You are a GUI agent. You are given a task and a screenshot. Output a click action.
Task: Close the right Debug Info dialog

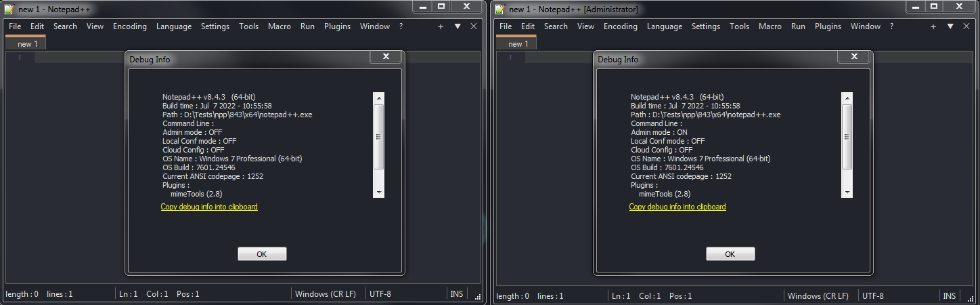[x=854, y=56]
